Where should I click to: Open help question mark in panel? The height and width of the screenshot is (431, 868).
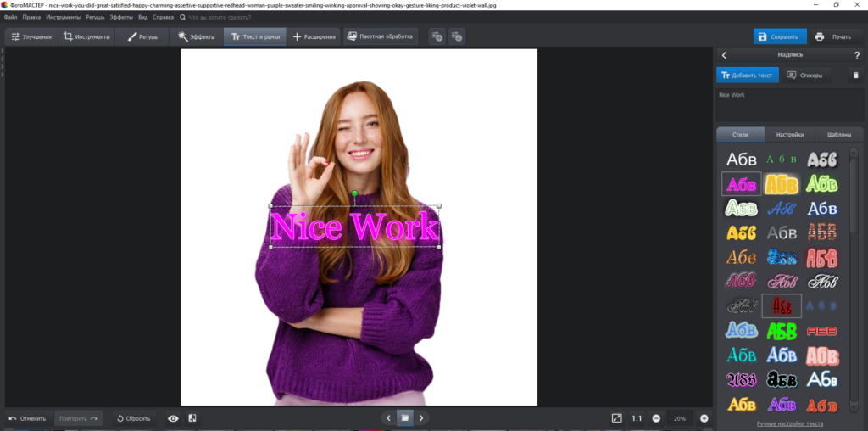(857, 55)
